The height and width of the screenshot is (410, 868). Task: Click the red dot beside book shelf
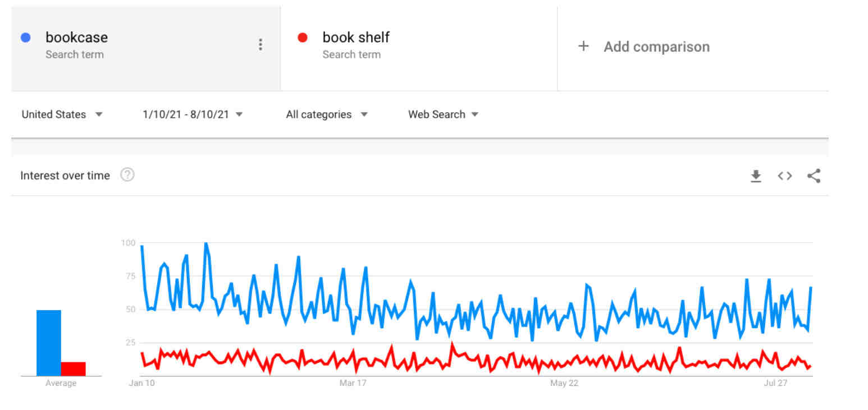tap(303, 38)
